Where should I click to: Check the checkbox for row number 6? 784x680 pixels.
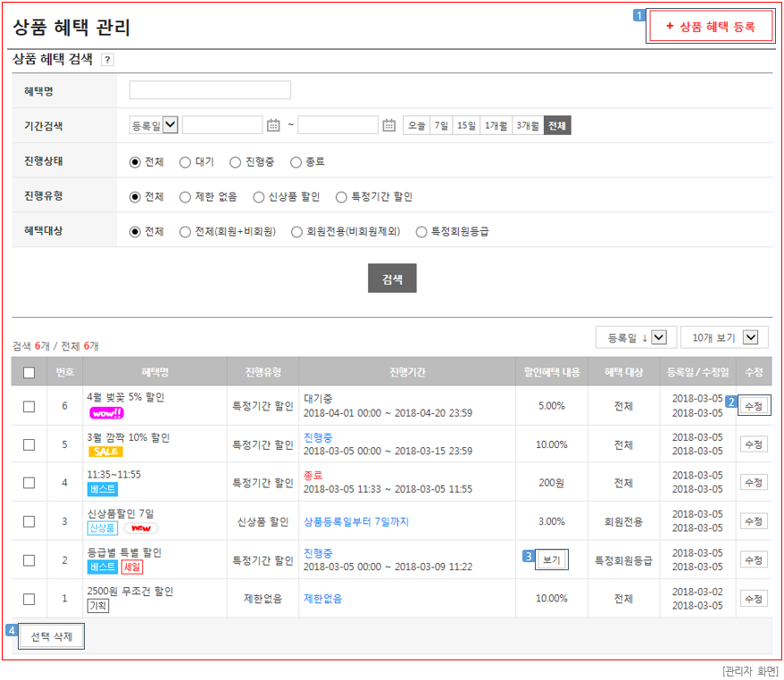coord(29,407)
